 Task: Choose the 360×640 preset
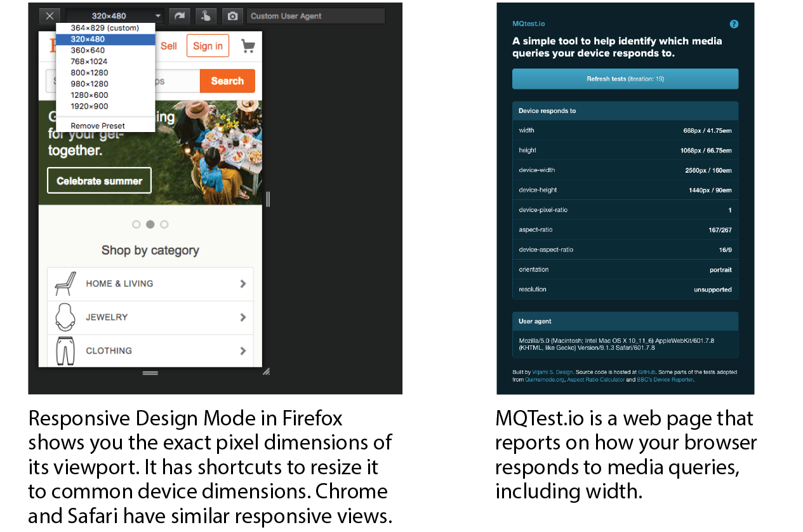pos(105,50)
